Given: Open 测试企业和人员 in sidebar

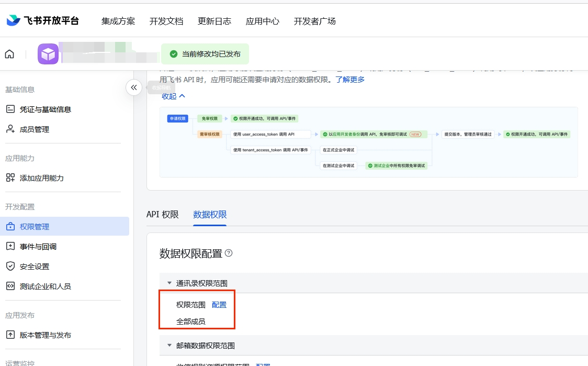Looking at the screenshot, I should click(45, 286).
